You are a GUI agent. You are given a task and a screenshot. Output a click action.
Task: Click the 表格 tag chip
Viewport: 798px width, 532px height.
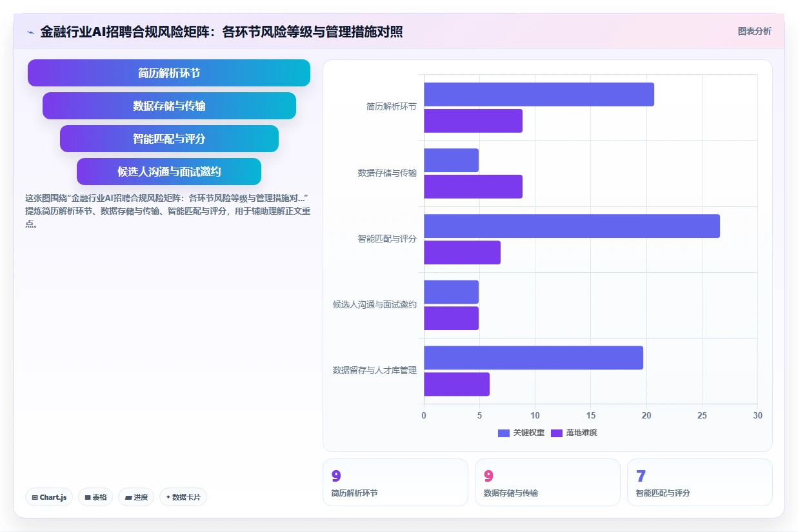(95, 497)
